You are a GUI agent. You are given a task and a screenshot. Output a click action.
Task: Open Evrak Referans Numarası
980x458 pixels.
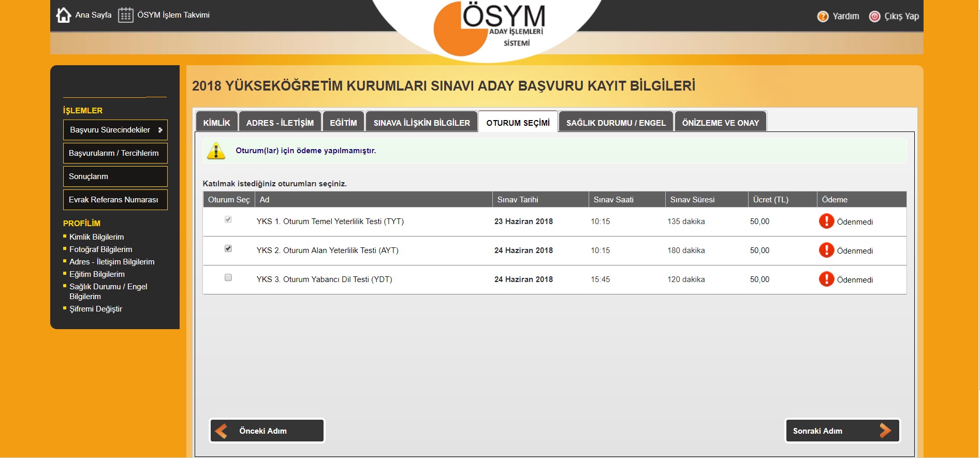(x=115, y=200)
